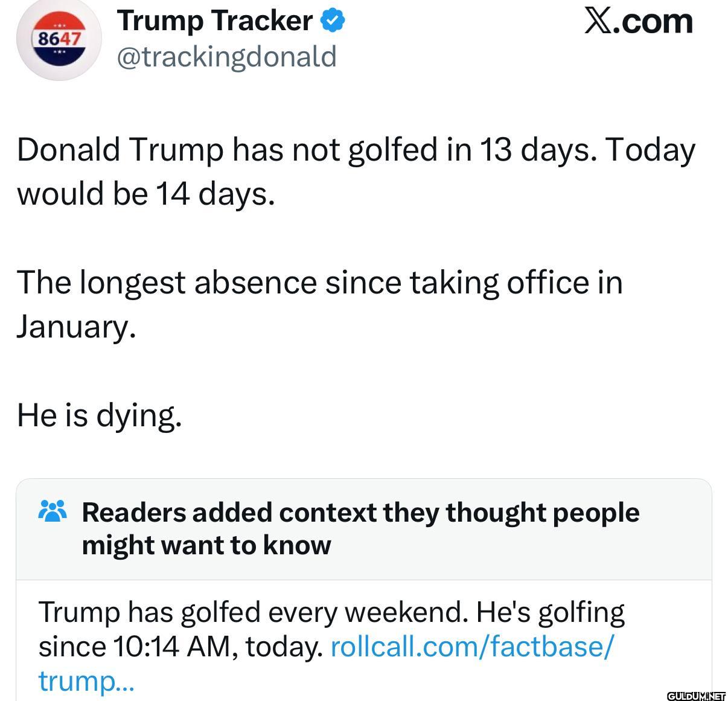728x701 pixels.
Task: Click the "He is dying." line
Action: (x=99, y=415)
